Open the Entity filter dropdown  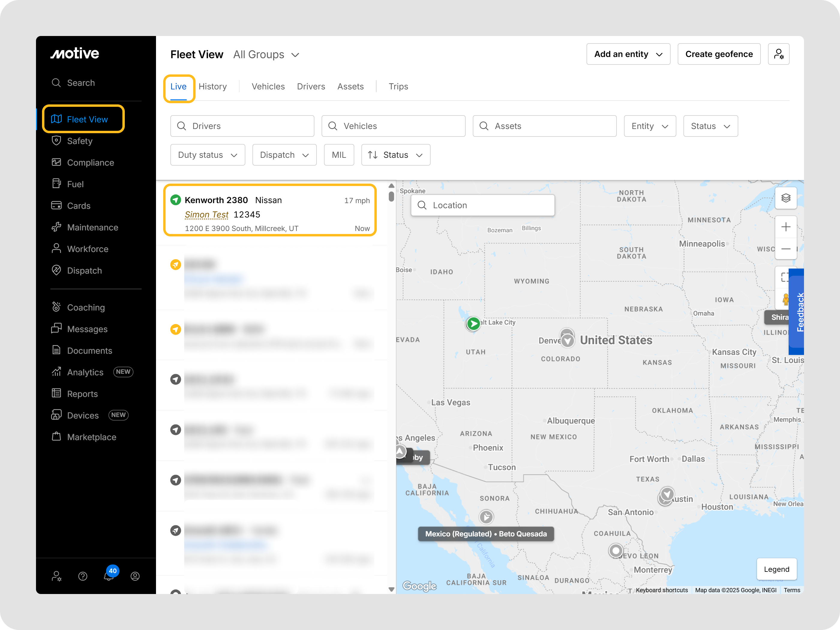click(x=649, y=126)
